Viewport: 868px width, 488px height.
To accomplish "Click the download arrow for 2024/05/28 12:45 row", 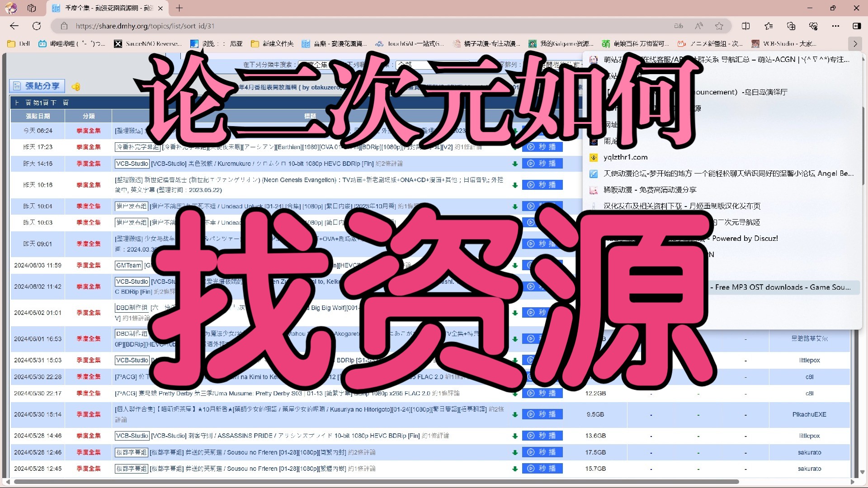I will [514, 469].
